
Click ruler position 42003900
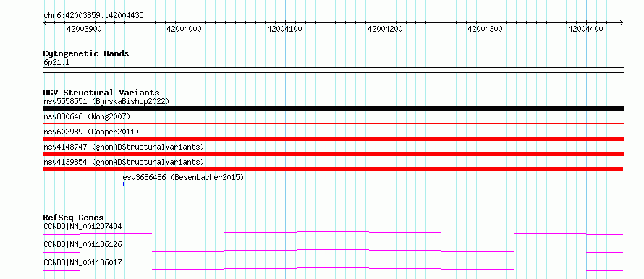[84, 30]
